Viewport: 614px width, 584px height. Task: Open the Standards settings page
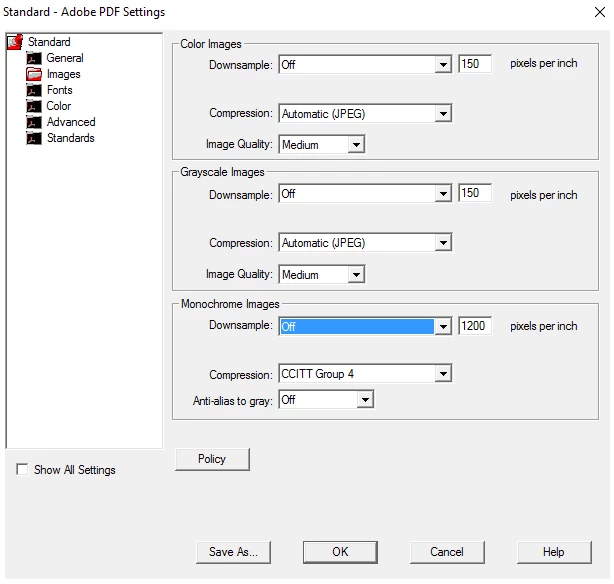tap(70, 138)
